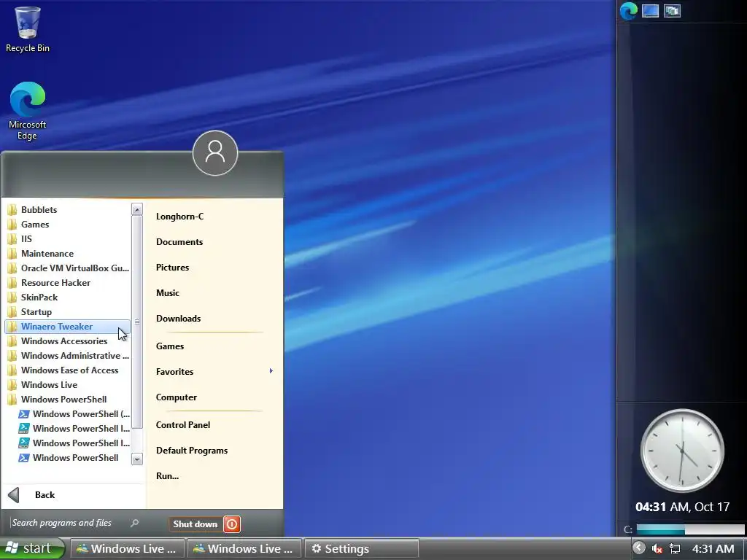Expand the SkinPack folder
Image resolution: width=747 pixels, height=560 pixels.
[66, 297]
